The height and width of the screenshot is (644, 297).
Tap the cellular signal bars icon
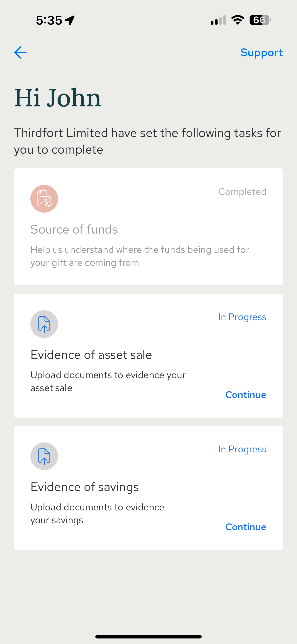(x=218, y=20)
